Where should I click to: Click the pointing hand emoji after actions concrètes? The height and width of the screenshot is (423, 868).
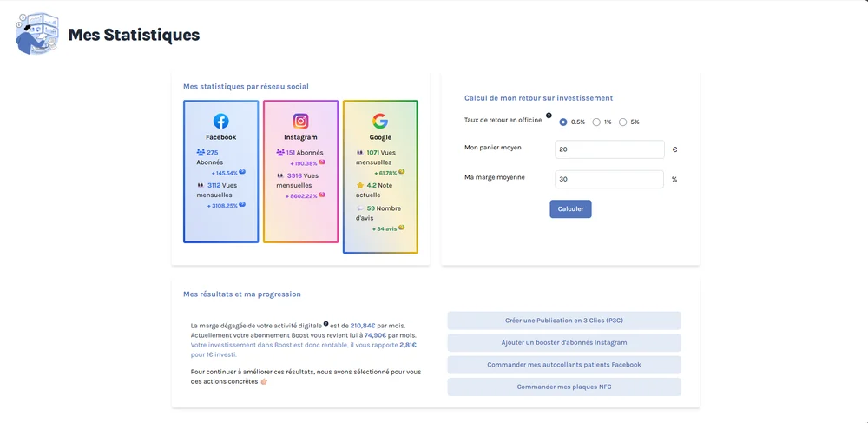point(264,381)
